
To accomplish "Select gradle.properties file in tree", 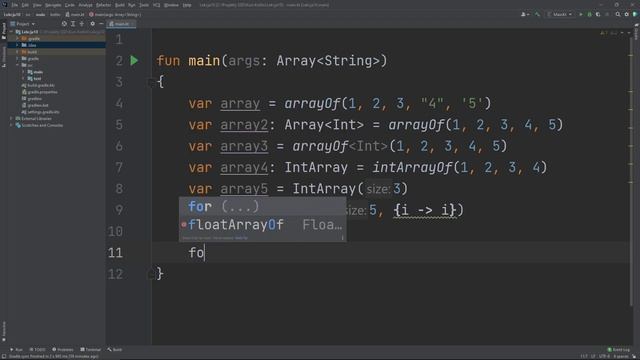I will click(x=40, y=92).
